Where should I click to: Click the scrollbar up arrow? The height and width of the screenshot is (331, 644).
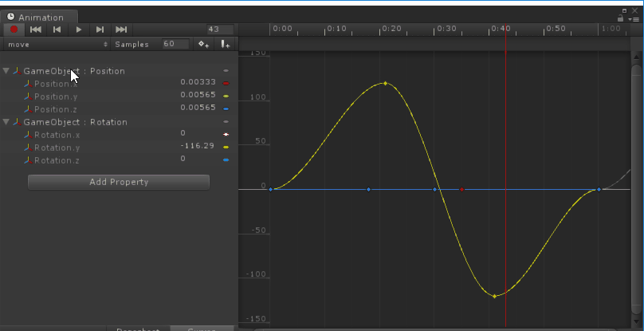(637, 56)
